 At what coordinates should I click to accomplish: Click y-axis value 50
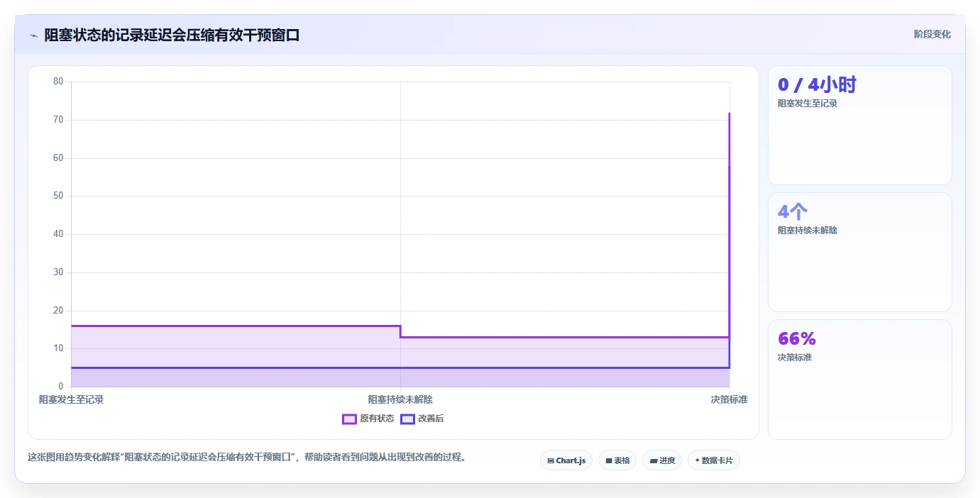[x=58, y=196]
